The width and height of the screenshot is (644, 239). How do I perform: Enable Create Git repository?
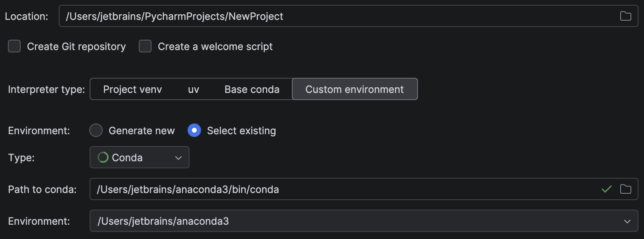[x=14, y=46]
